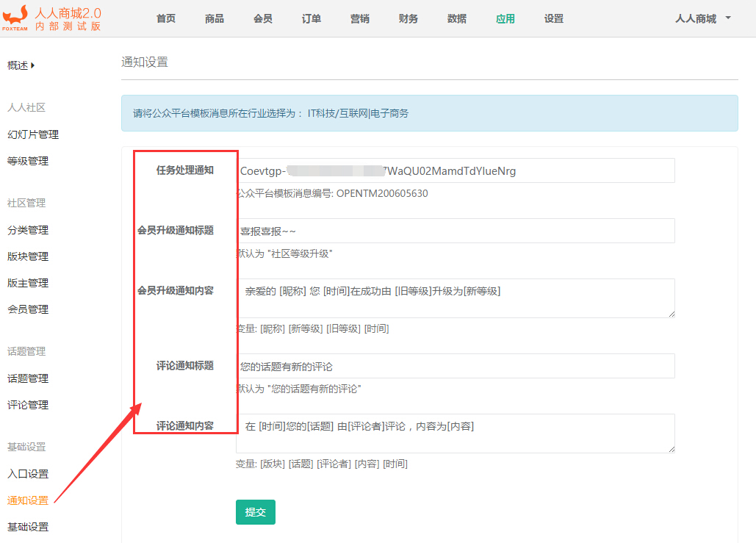Open the 首页 top menu
The image size is (756, 543).
[166, 18]
